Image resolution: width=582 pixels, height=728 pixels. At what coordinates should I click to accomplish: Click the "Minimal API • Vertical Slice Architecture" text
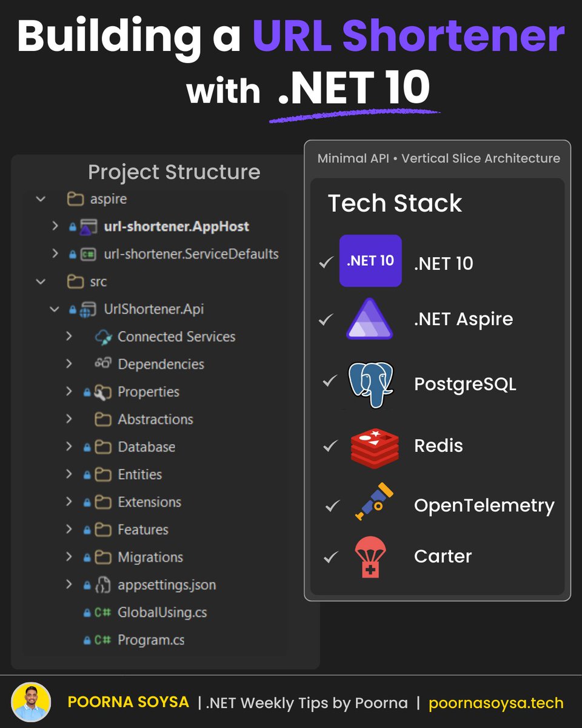438,158
